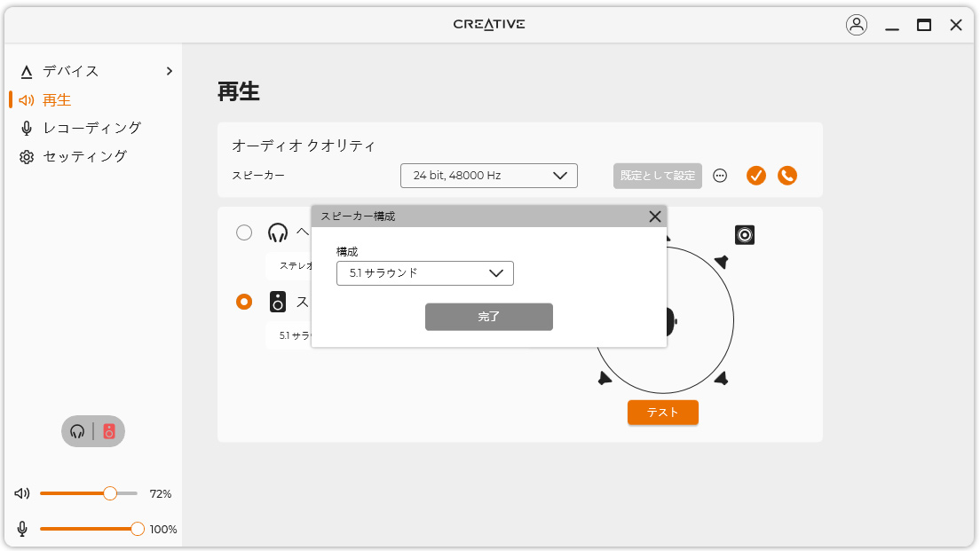980x551 pixels.
Task: Mute the speaker volume icon
Action: pyautogui.click(x=22, y=493)
